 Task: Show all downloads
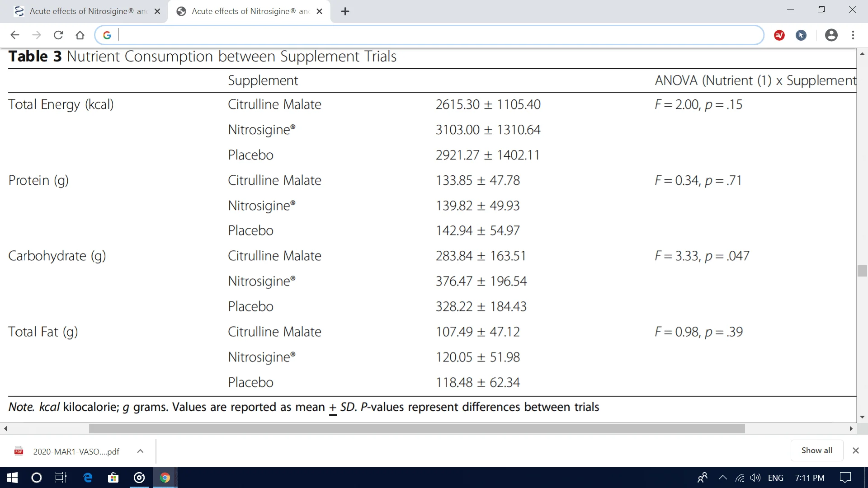click(x=816, y=450)
